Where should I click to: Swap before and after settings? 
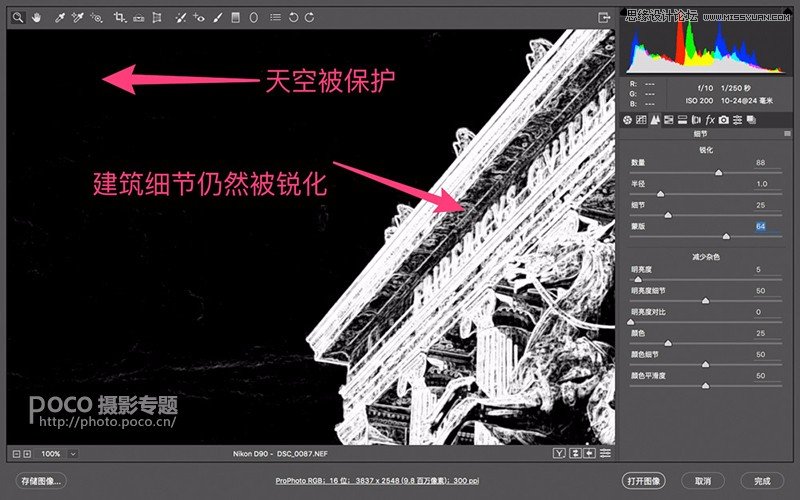576,453
